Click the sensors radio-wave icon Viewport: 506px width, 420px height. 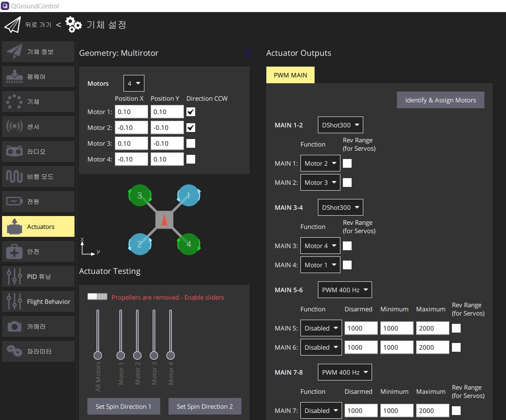15,127
